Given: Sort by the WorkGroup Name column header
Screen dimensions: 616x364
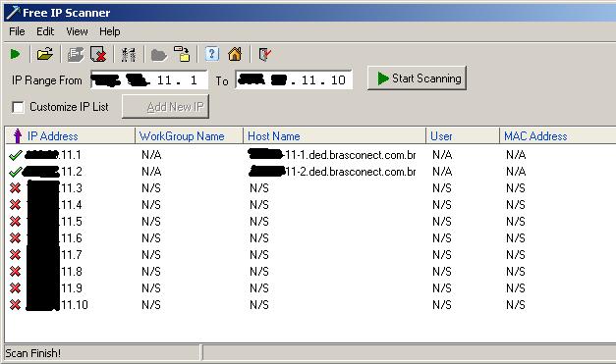Looking at the screenshot, I should pos(189,135).
